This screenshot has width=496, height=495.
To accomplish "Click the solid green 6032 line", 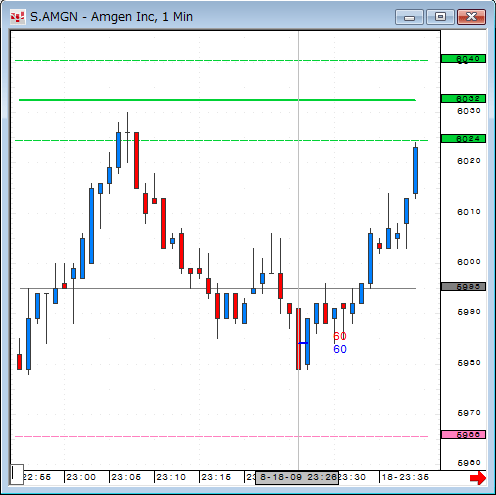I will [x=217, y=100].
